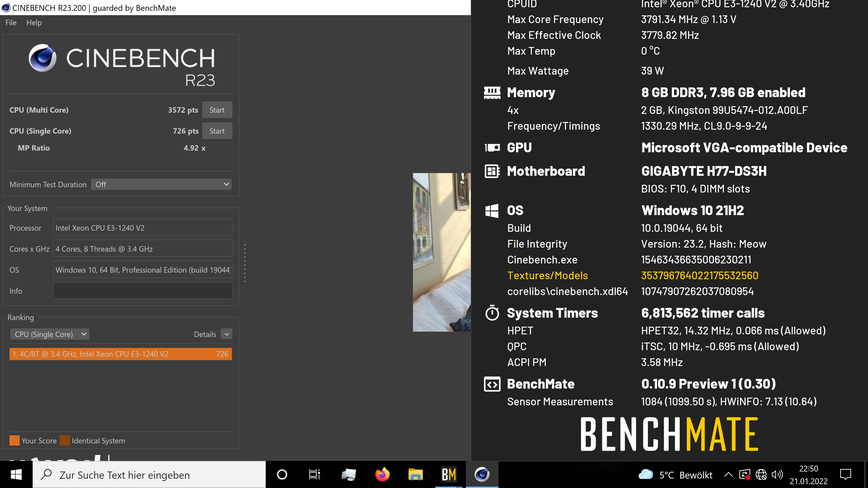Click the 726 pts single core score
Screen dimensions: 868x488
(x=186, y=131)
